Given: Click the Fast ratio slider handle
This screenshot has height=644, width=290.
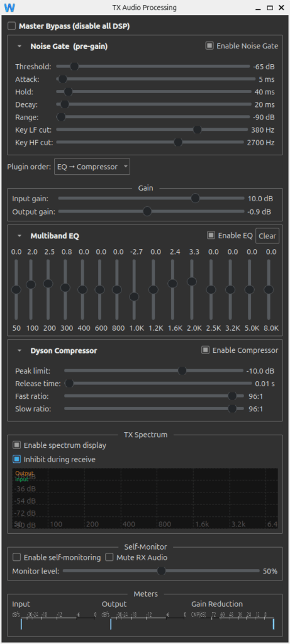Looking at the screenshot, I should click(232, 396).
